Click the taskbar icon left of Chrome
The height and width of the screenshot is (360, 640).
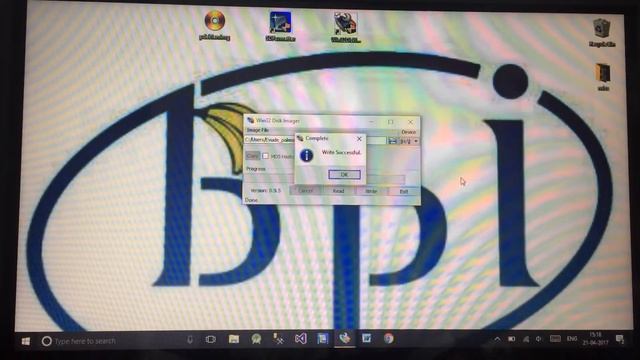coord(367,338)
